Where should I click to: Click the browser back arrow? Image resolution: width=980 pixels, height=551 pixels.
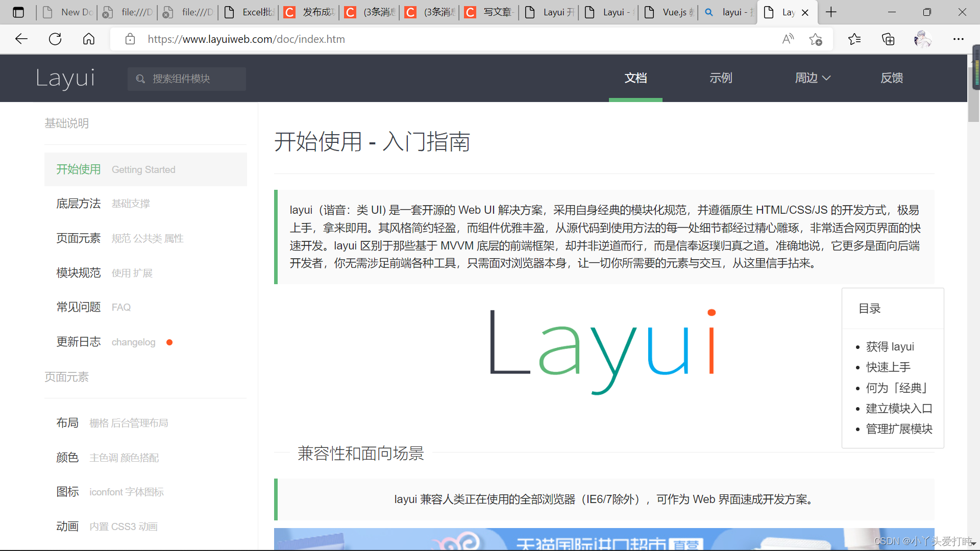click(21, 39)
